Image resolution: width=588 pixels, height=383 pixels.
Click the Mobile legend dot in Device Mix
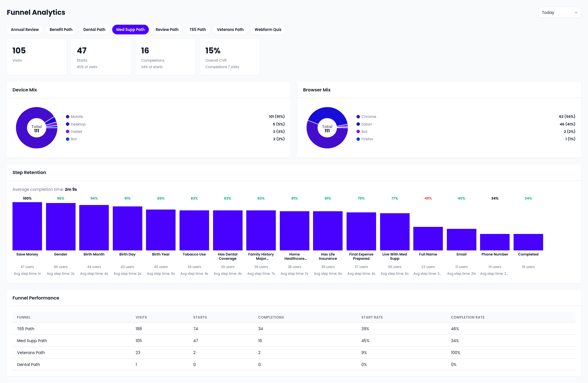pyautogui.click(x=68, y=116)
